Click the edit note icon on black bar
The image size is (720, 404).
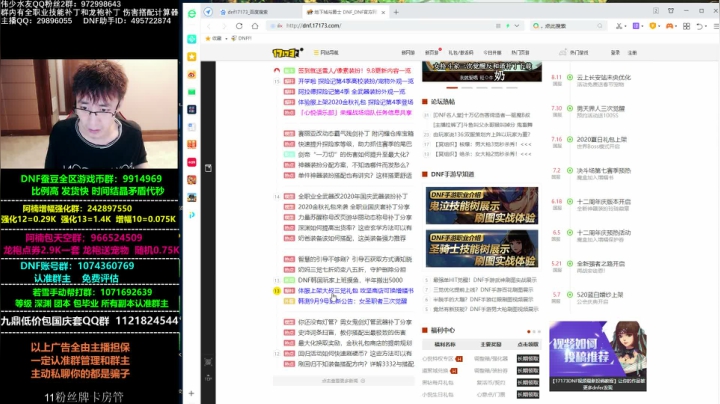[208, 168]
